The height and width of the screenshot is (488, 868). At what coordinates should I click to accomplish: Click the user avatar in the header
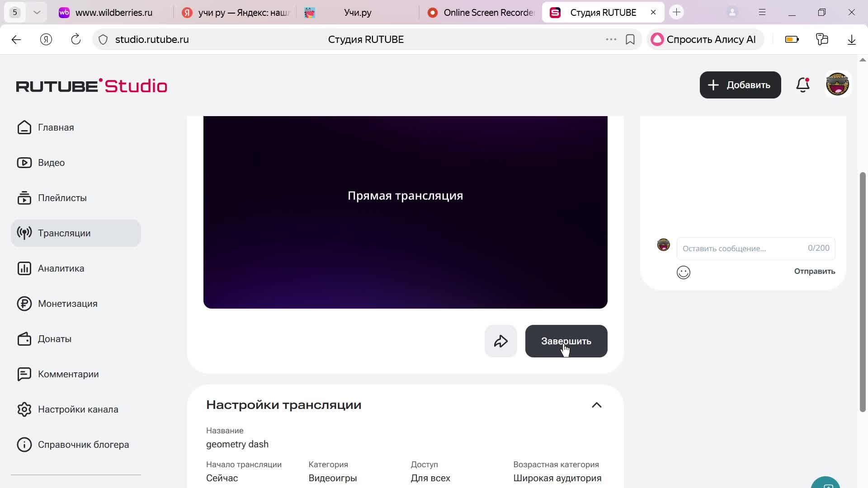tap(837, 84)
